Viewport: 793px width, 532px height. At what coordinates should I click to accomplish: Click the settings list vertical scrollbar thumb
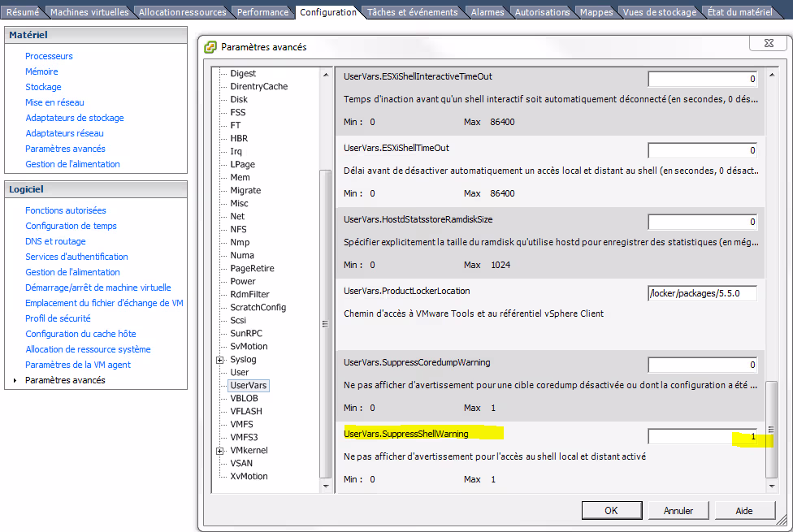coord(771,429)
